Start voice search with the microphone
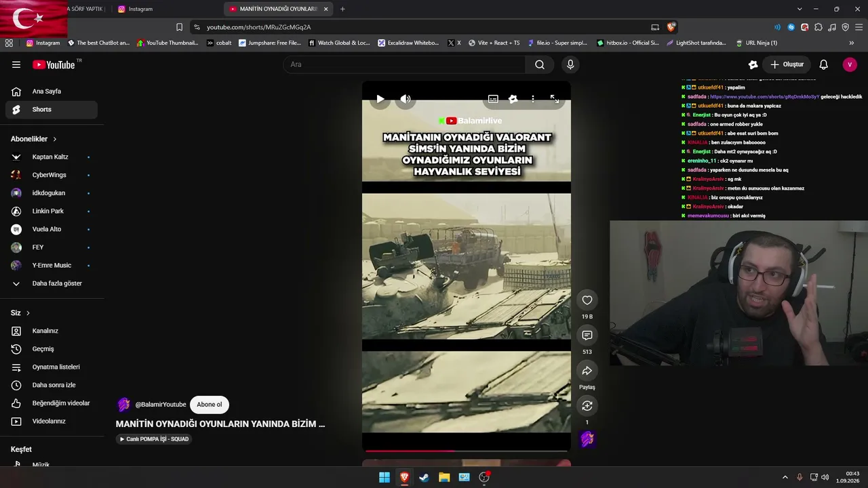This screenshot has height=488, width=868. tap(570, 64)
